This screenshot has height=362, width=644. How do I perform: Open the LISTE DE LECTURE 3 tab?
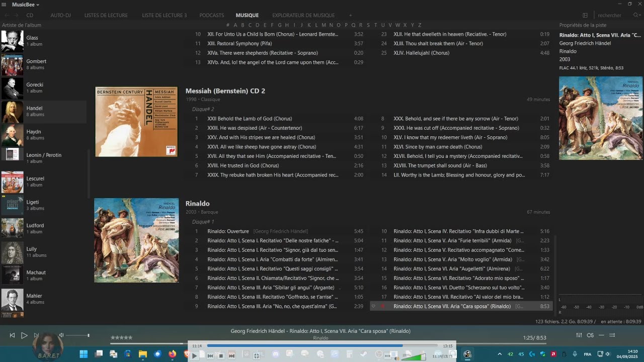click(164, 16)
